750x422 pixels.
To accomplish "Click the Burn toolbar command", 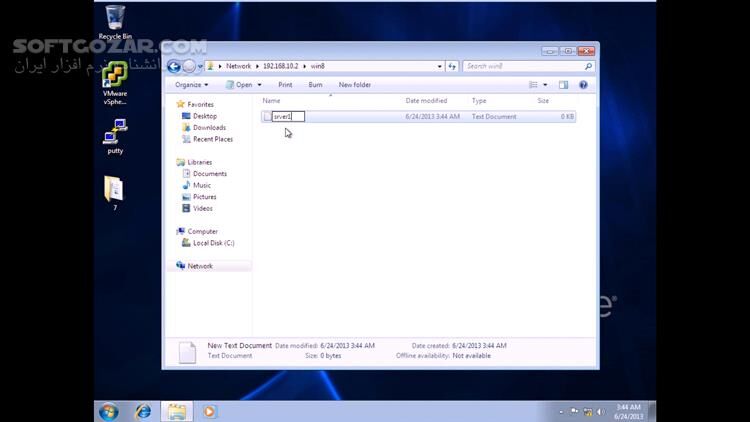I will pos(315,85).
